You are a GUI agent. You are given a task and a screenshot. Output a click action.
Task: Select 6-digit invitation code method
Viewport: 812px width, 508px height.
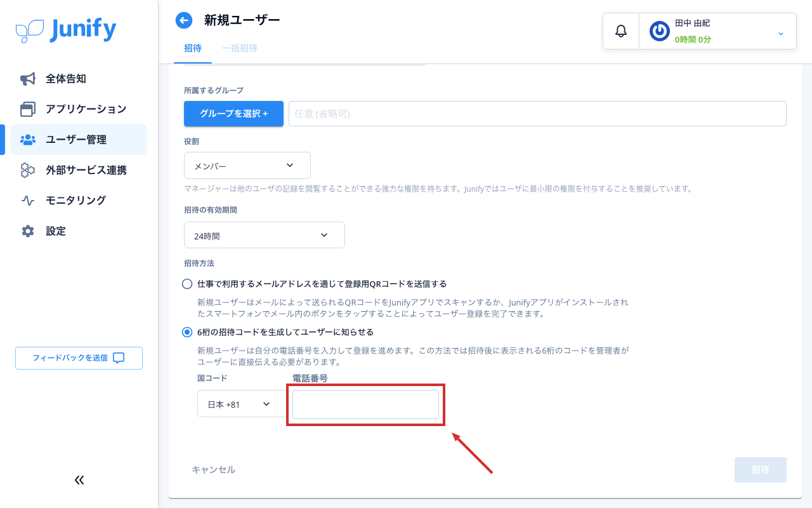(187, 332)
